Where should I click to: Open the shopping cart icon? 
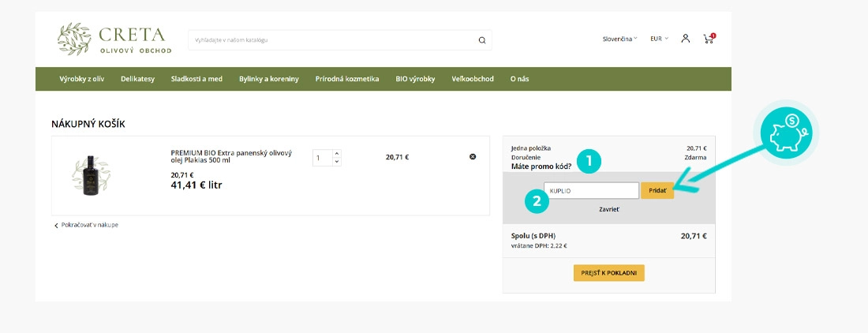pos(709,39)
